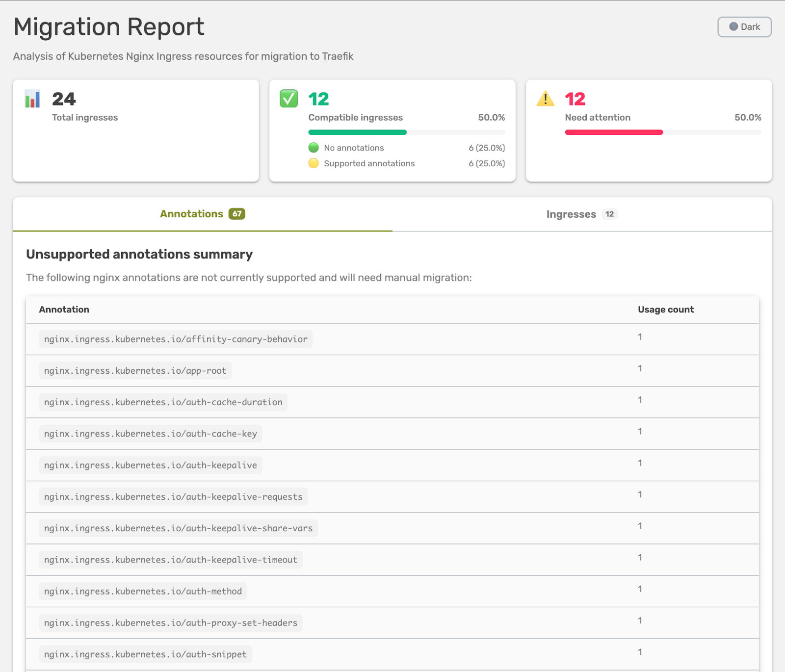Viewport: 785px width, 672px height.
Task: Click the 67 badge on the Annotations tab
Action: click(x=237, y=214)
